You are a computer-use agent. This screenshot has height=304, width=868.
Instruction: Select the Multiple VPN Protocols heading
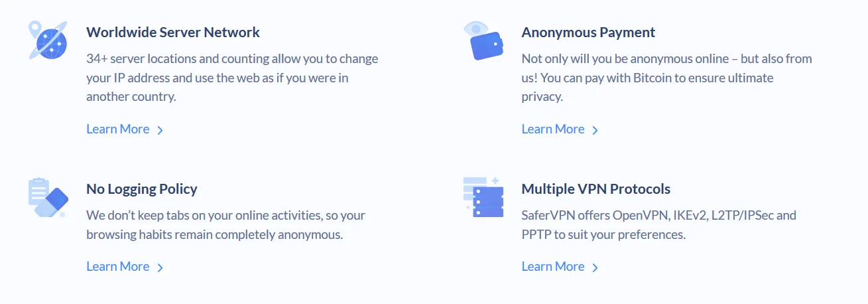tap(596, 189)
